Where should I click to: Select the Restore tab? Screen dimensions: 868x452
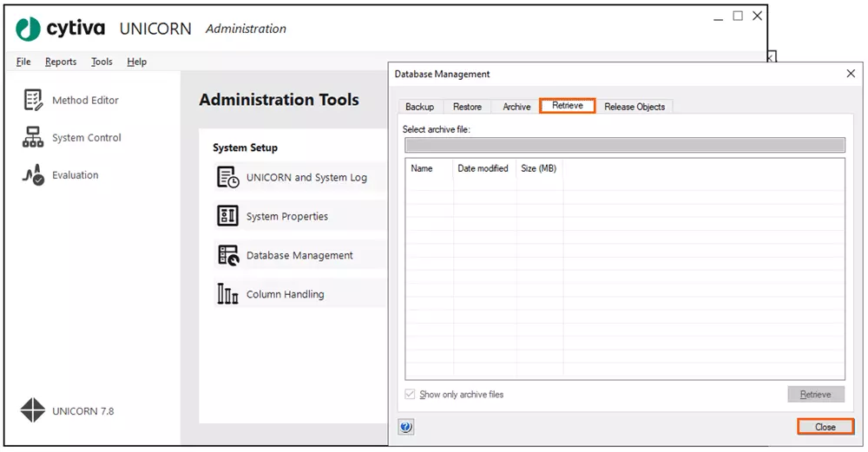pyautogui.click(x=467, y=107)
